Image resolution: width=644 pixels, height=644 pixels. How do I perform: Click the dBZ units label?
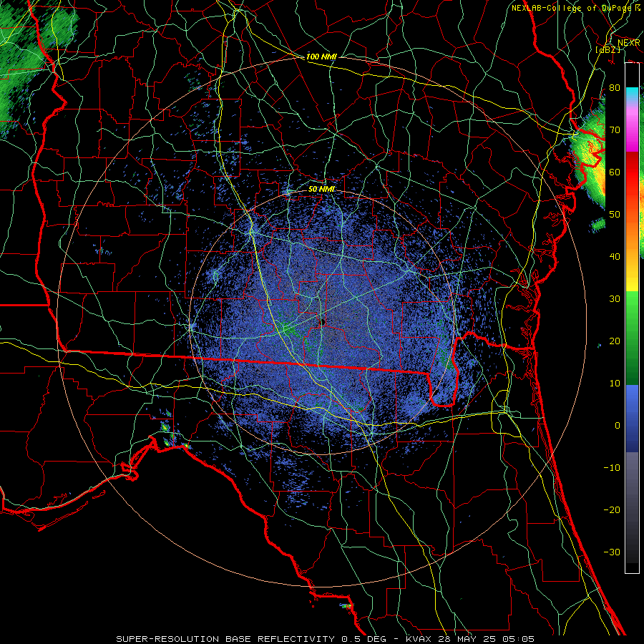pyautogui.click(x=608, y=49)
